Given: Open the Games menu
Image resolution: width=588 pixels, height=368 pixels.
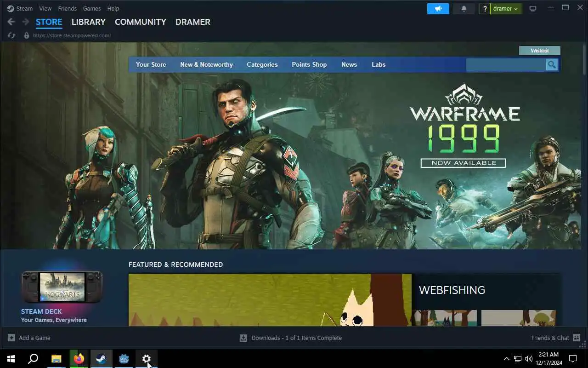Looking at the screenshot, I should point(92,9).
